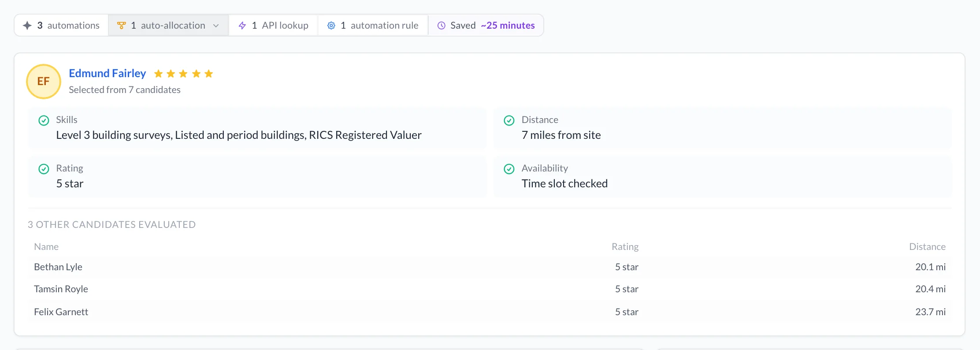
Task: Click Edmund Fairley's five-star rating
Action: pyautogui.click(x=183, y=74)
